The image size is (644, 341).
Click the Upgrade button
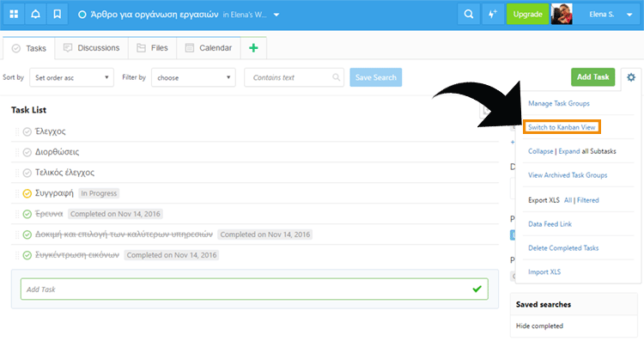pyautogui.click(x=527, y=15)
